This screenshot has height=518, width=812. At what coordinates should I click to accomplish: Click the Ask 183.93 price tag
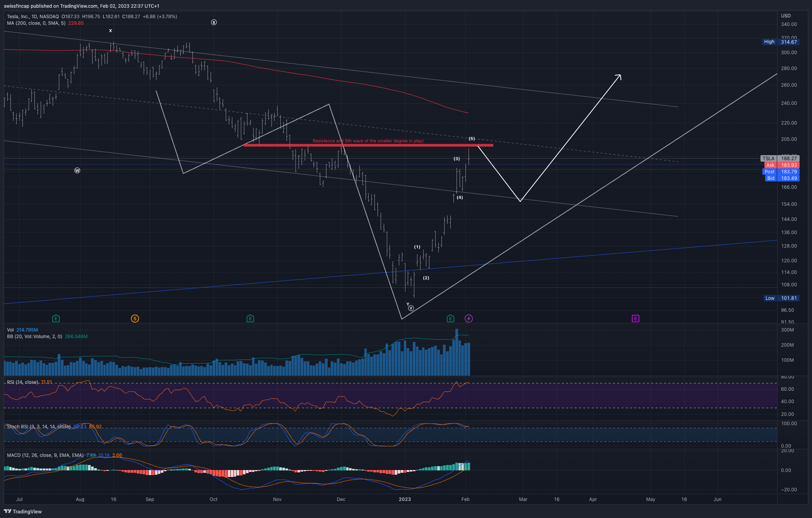point(781,165)
